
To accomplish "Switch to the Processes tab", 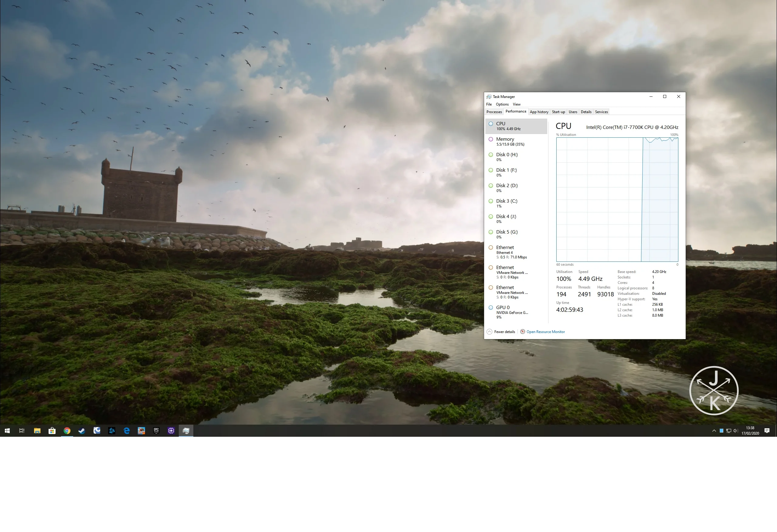I will tap(494, 112).
